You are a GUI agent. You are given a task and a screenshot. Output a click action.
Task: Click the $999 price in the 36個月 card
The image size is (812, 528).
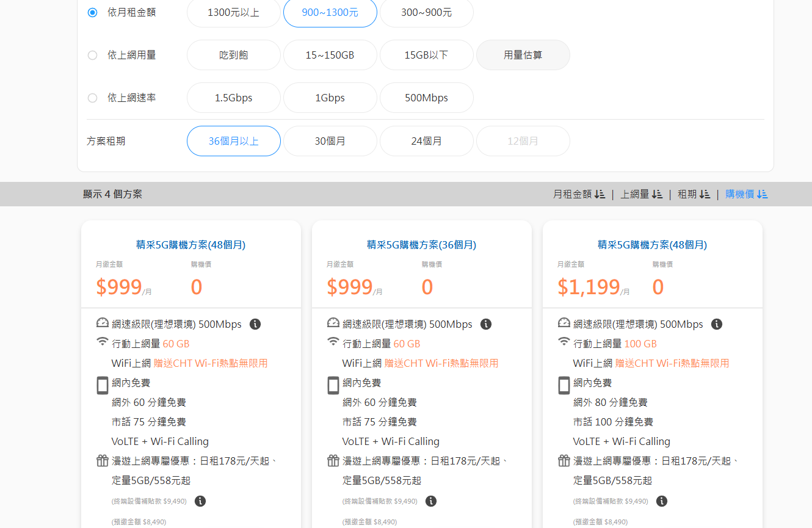pyautogui.click(x=350, y=287)
